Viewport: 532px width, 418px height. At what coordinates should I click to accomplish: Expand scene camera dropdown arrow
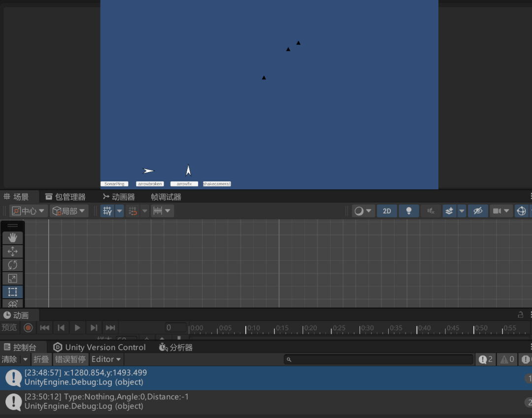coord(507,211)
